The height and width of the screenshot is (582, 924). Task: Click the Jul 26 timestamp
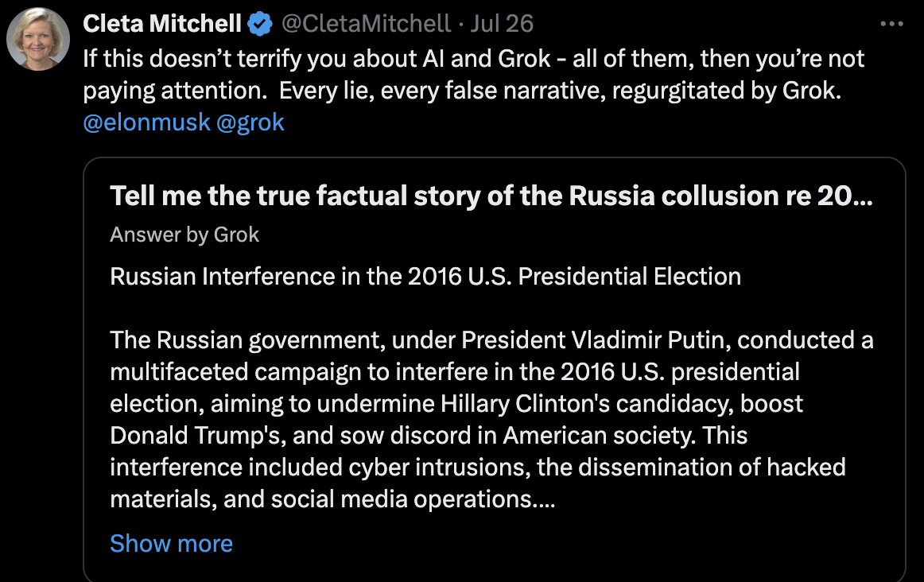point(502,24)
